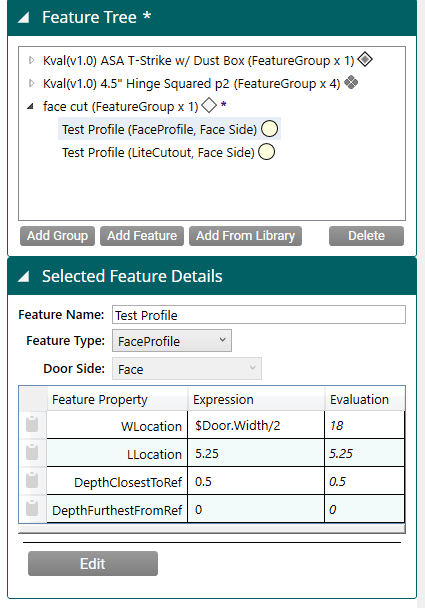Screen dimensions: 425x608
Task: Select the face cut FeatureGroup row
Action: tap(121, 106)
